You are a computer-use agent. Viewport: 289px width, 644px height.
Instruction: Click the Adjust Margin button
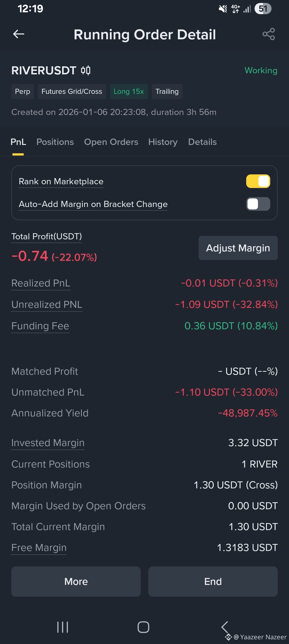point(238,248)
